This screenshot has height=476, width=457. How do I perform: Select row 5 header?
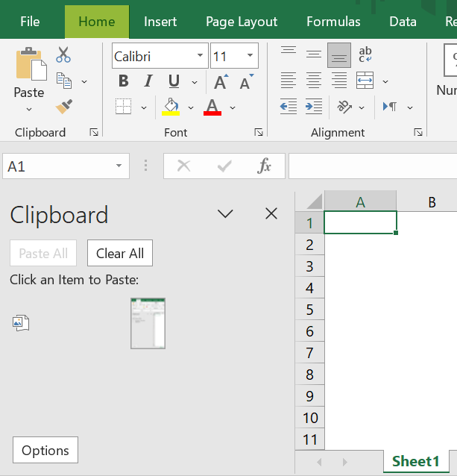[309, 310]
